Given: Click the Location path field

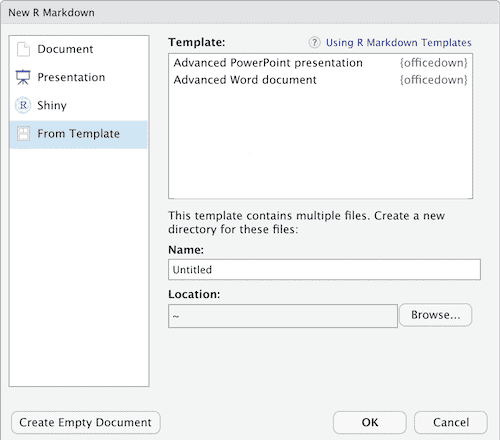Looking at the screenshot, I should tap(283, 316).
